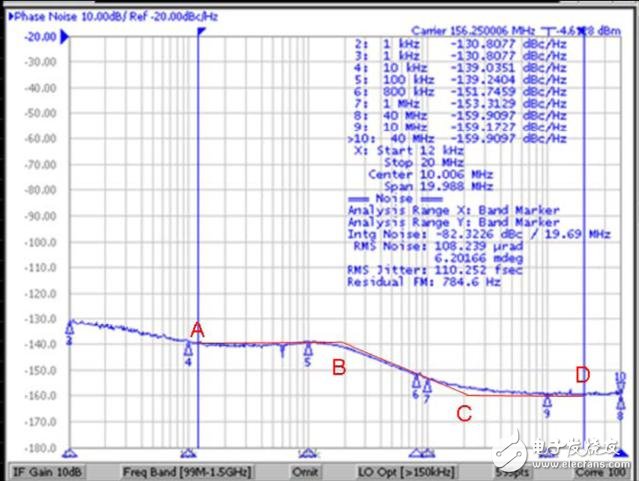
Task: Select marker 5 triangle on the trace
Action: point(308,349)
